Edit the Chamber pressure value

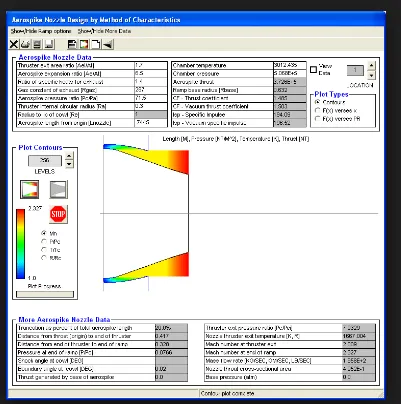coord(290,74)
